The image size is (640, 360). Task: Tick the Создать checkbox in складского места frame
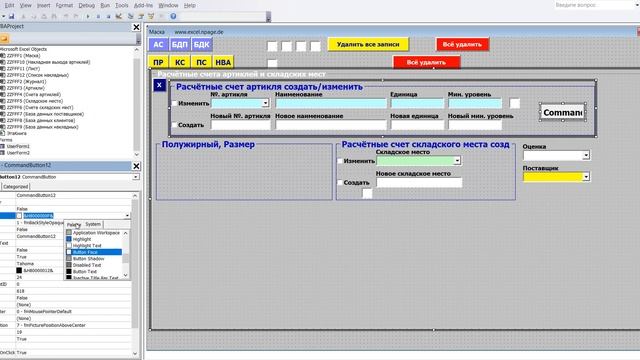click(340, 182)
